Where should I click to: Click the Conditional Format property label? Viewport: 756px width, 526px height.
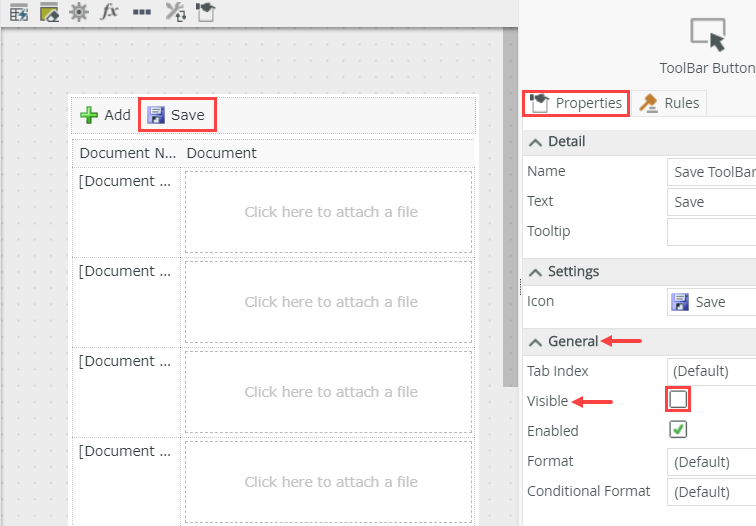[588, 491]
